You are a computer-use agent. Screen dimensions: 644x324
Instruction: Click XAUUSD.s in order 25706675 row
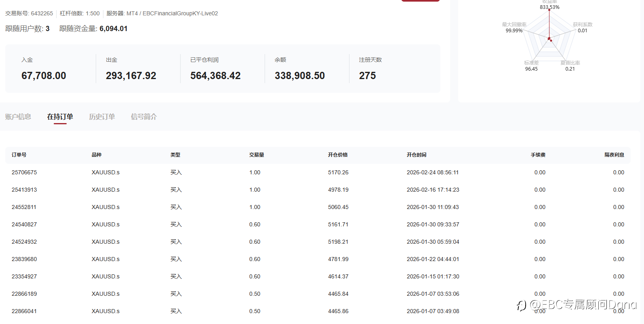(105, 172)
